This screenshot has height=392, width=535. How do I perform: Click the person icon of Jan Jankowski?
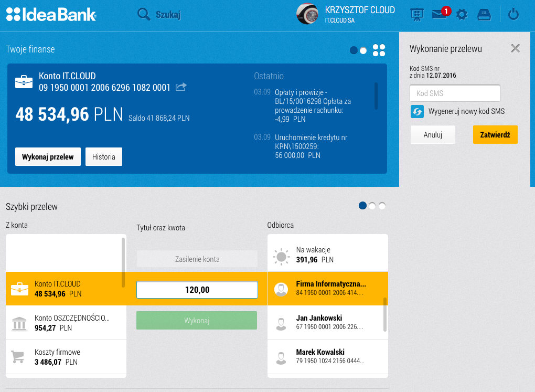tap(281, 324)
